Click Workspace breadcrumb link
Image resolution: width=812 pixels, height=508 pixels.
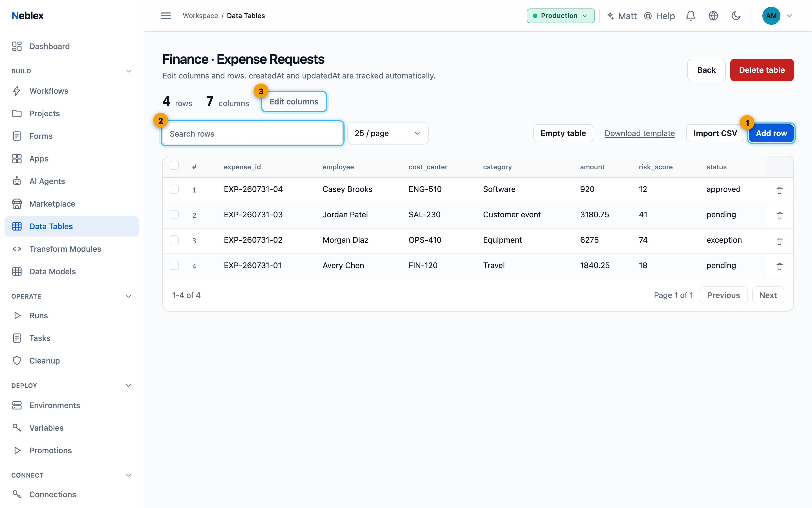pyautogui.click(x=200, y=16)
